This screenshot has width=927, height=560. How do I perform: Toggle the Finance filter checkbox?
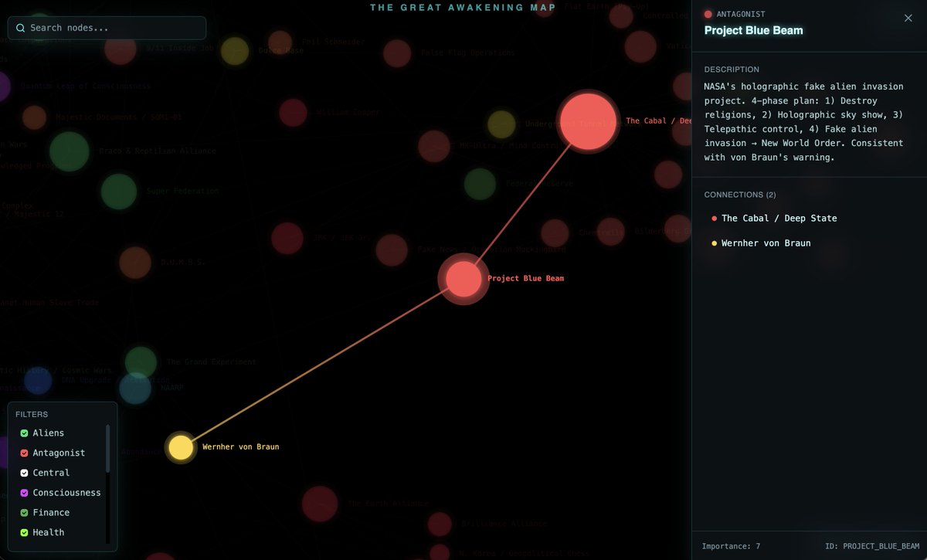[24, 513]
